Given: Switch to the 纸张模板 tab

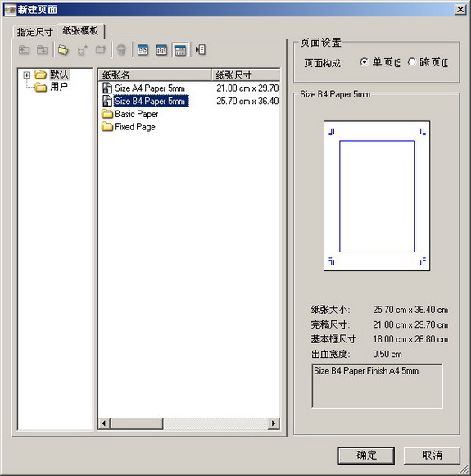Looking at the screenshot, I should [x=81, y=30].
